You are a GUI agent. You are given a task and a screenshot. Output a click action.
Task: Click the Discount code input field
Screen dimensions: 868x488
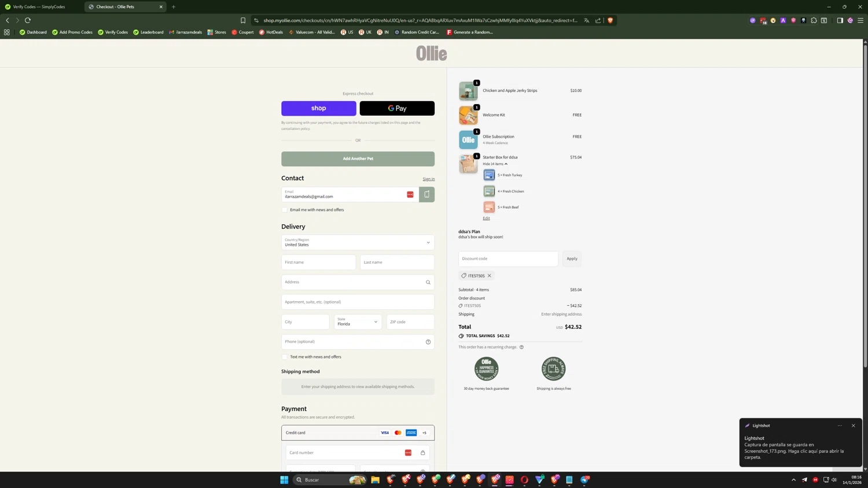click(508, 258)
